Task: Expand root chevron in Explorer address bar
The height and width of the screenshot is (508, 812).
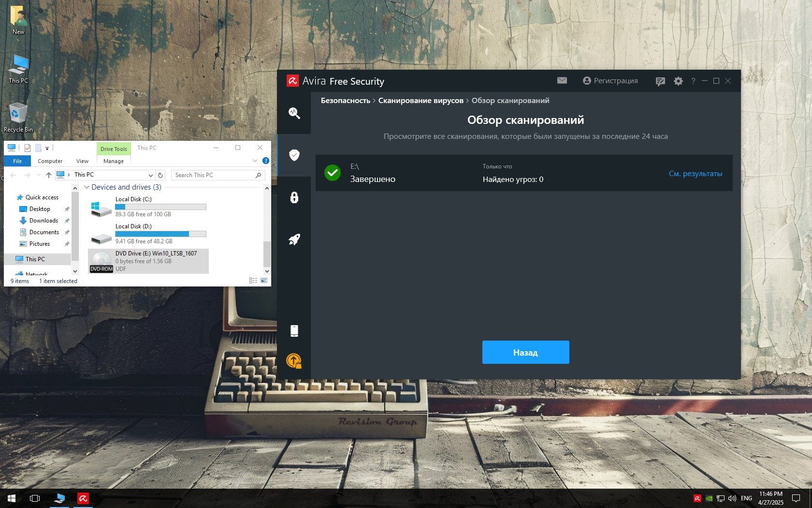Action: 69,175
